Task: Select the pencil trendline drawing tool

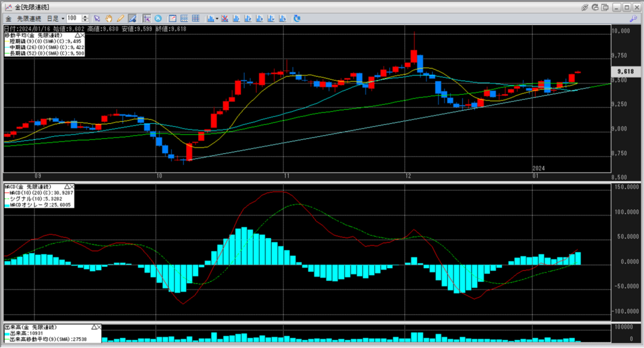Action: (x=120, y=18)
